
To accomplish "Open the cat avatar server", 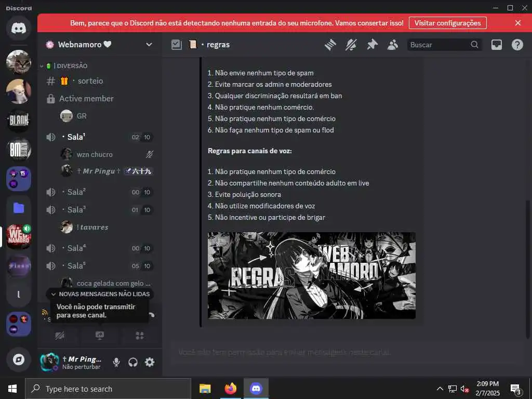I will 19,62.
